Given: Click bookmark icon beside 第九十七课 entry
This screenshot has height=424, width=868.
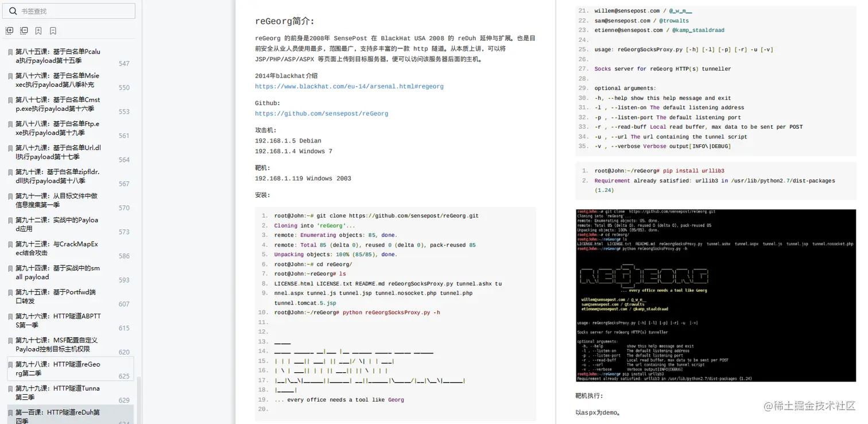Looking at the screenshot, I should [x=10, y=341].
